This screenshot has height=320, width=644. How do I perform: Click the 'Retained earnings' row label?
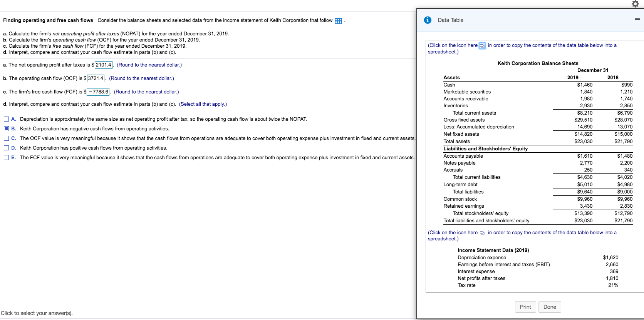click(464, 206)
